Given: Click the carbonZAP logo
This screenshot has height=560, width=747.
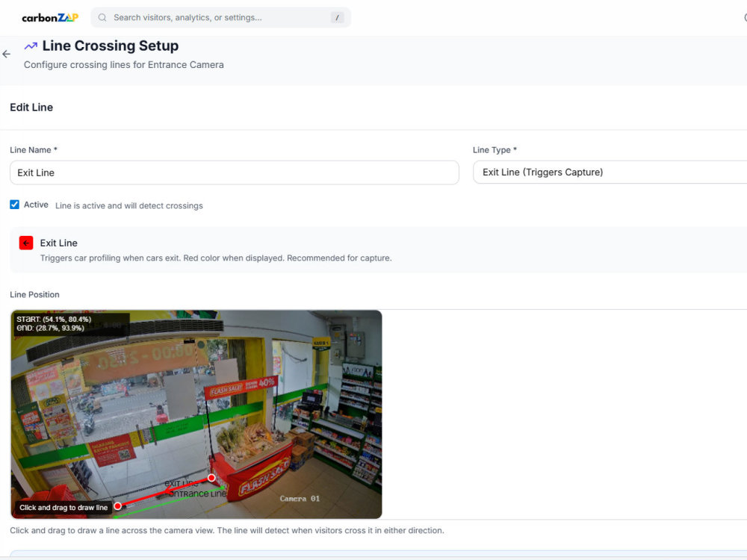Looking at the screenshot, I should point(50,18).
